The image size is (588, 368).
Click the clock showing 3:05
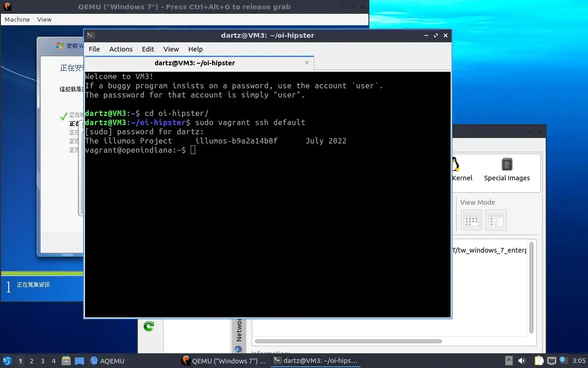click(x=579, y=361)
